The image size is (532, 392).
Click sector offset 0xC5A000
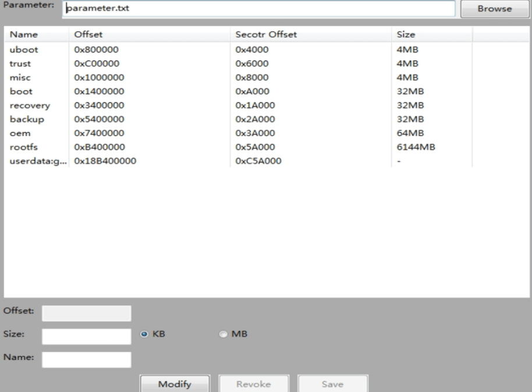(x=258, y=161)
